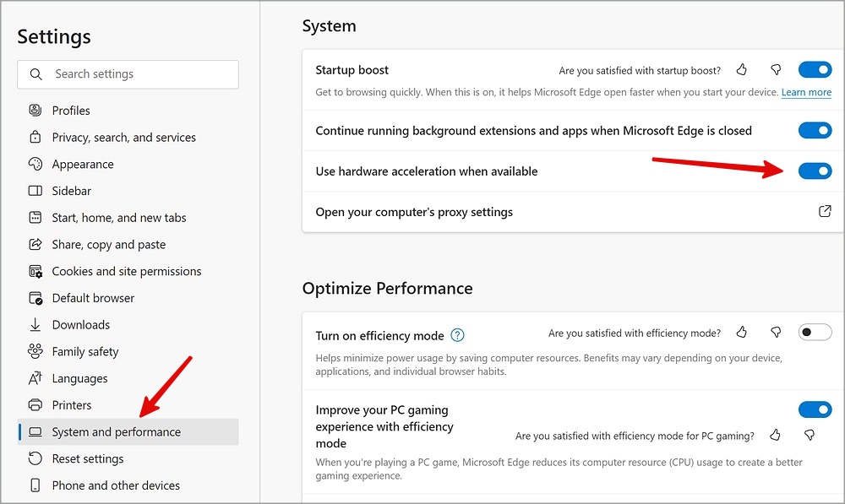This screenshot has height=504, width=845.
Task: Click the Family safety icon
Action: click(x=35, y=351)
